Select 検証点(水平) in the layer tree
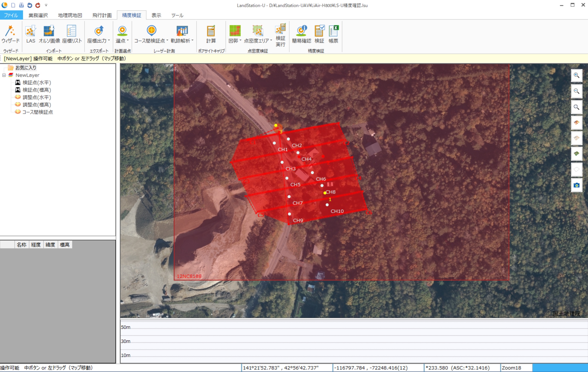Viewport: 588px width, 372px height. point(37,83)
